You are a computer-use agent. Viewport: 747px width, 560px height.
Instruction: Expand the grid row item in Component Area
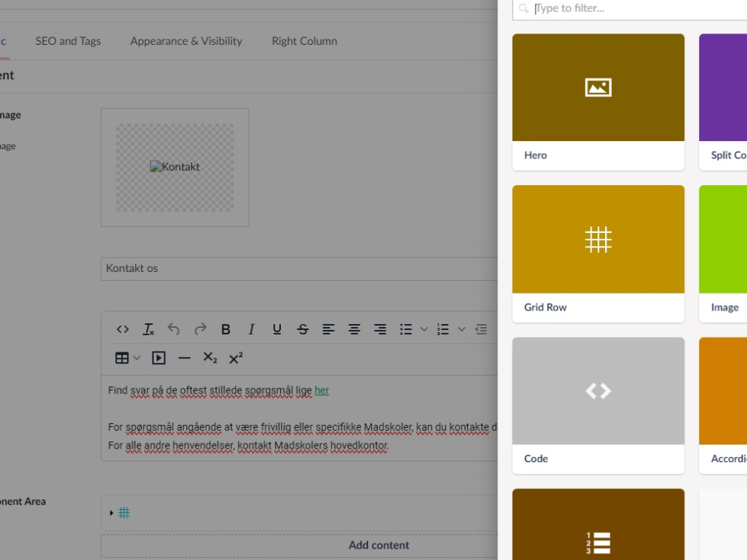point(111,513)
